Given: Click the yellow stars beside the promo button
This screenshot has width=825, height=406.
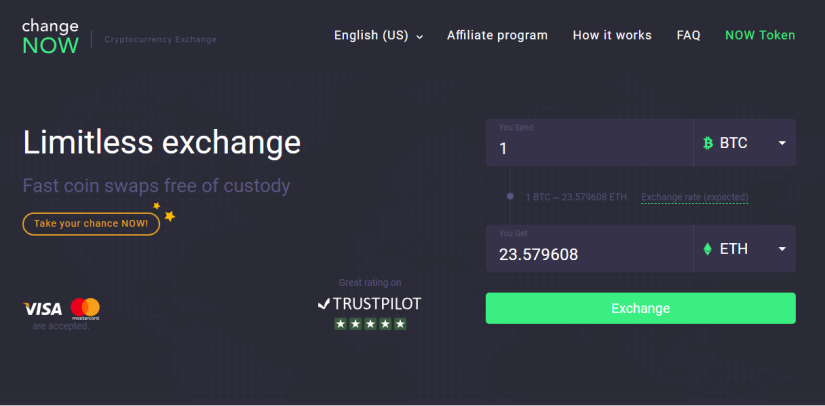Looking at the screenshot, I should click(x=164, y=212).
